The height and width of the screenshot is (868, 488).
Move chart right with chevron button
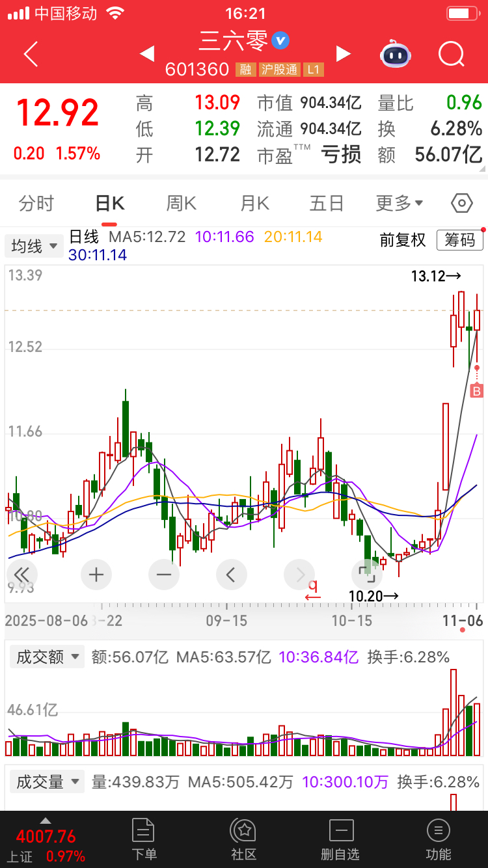pos(300,575)
